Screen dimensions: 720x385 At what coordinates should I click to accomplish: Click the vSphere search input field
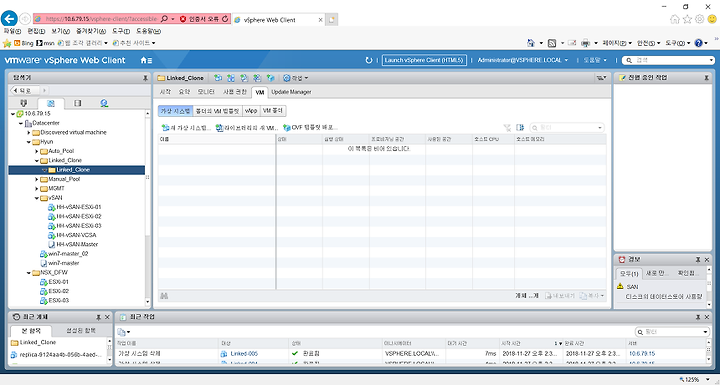[669, 60]
